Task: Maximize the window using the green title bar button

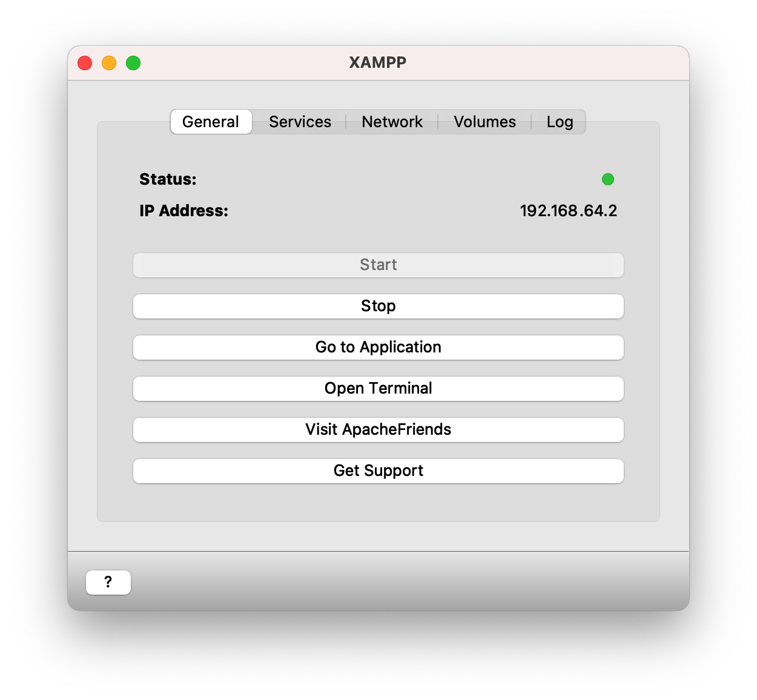Action: click(x=133, y=63)
